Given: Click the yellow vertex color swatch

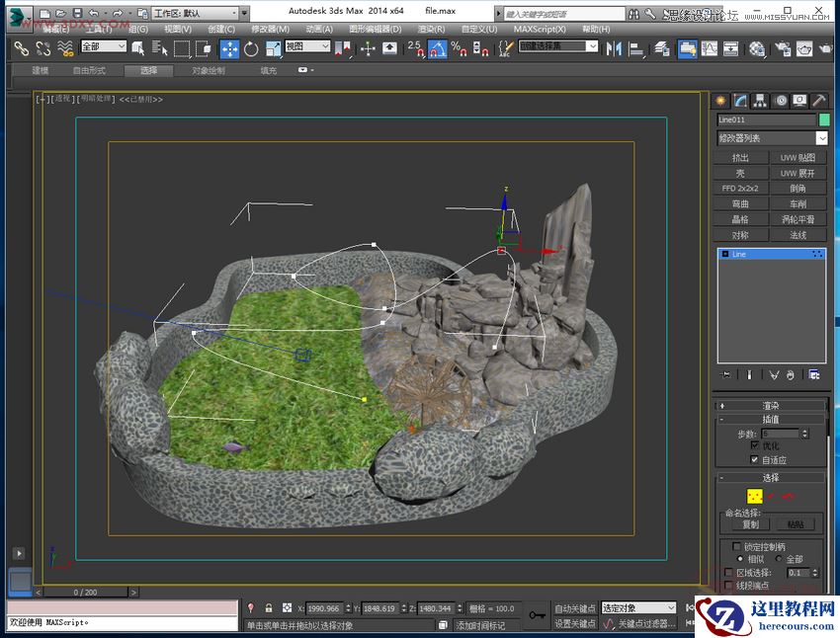Looking at the screenshot, I should (x=755, y=496).
